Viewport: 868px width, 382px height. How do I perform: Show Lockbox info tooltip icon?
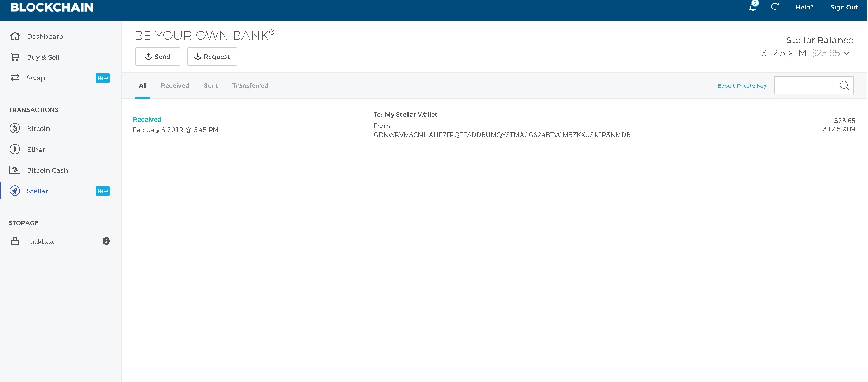pyautogui.click(x=106, y=241)
